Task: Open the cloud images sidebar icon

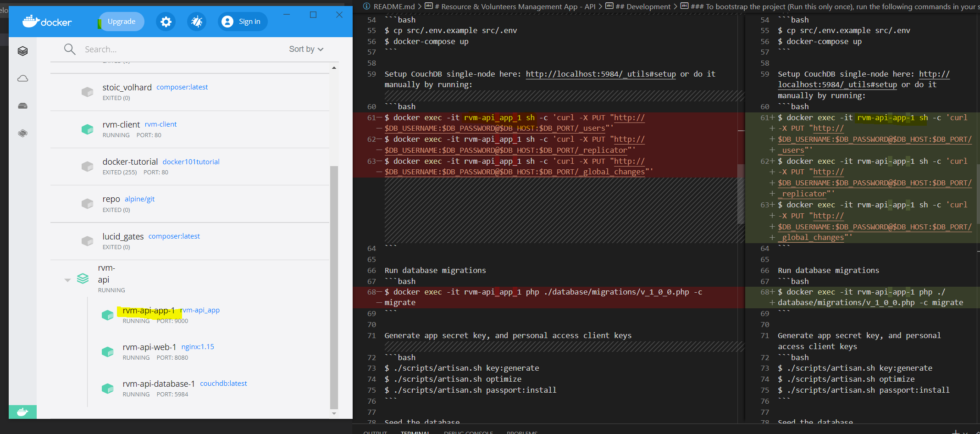Action: [22, 78]
